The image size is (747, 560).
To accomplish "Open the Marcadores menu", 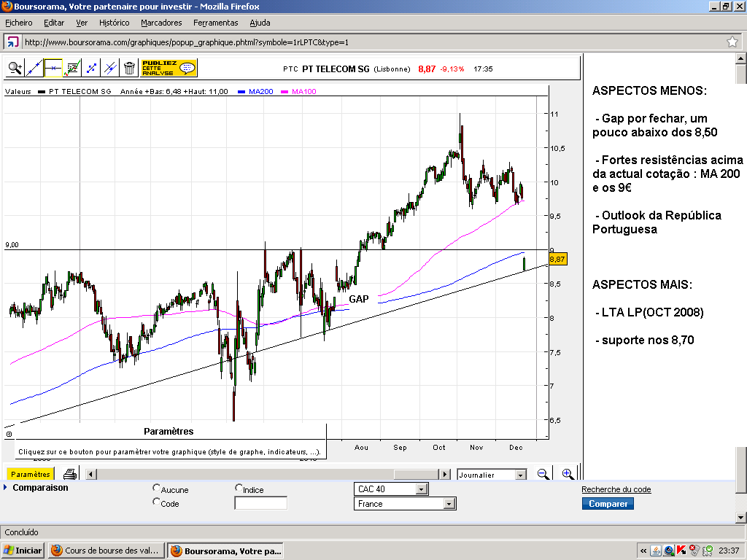I will click(161, 23).
